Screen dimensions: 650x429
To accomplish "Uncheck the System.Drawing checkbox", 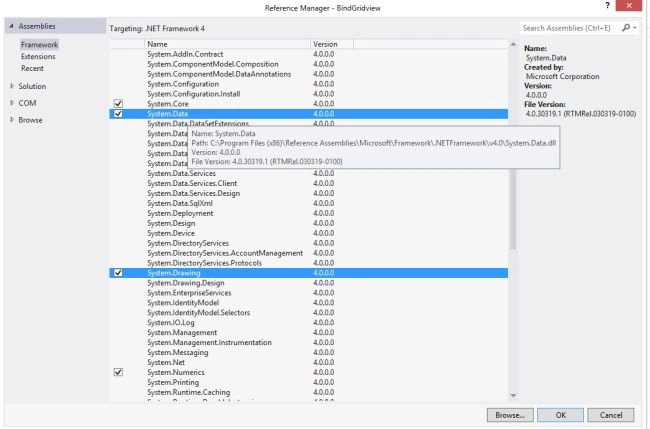I will coord(118,273).
